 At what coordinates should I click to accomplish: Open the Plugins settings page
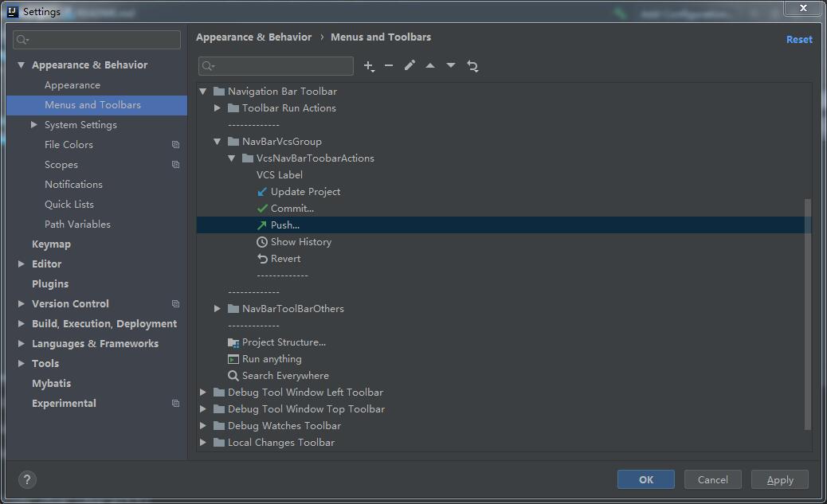point(50,284)
